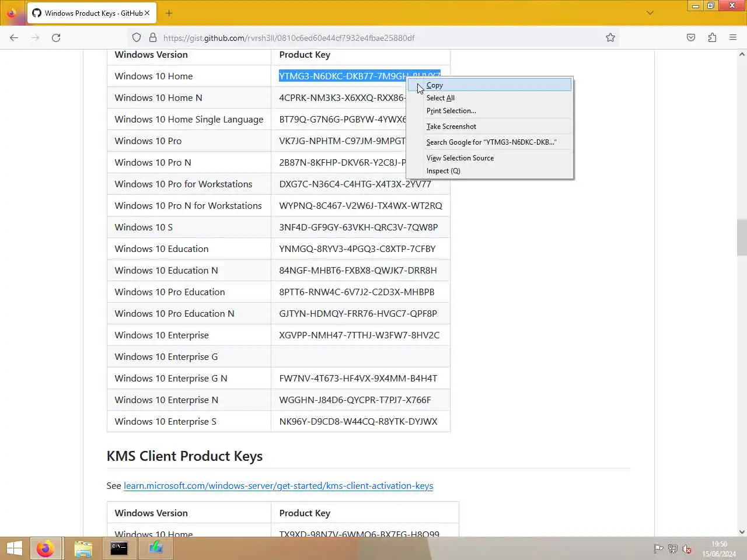Click the Windows 10 Enterprise S label

(x=165, y=421)
